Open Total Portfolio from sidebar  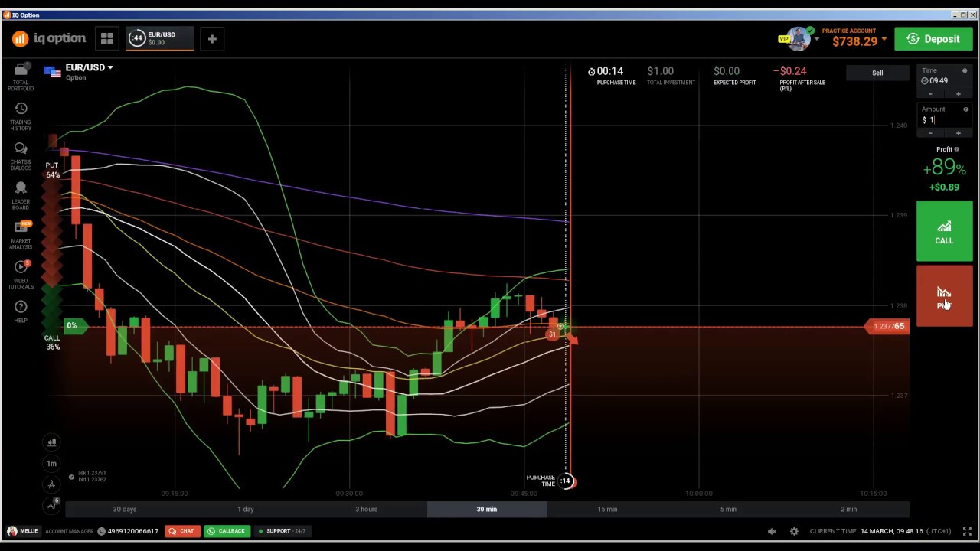[21, 76]
